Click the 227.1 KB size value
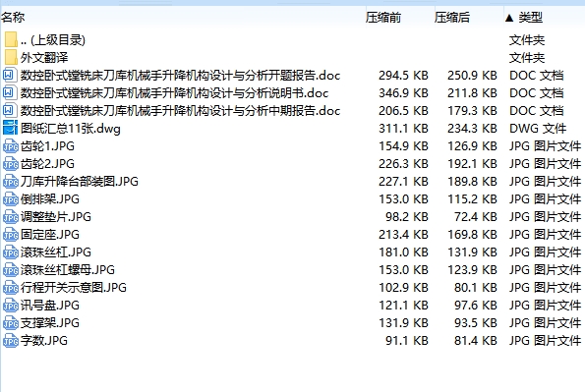 403,182
